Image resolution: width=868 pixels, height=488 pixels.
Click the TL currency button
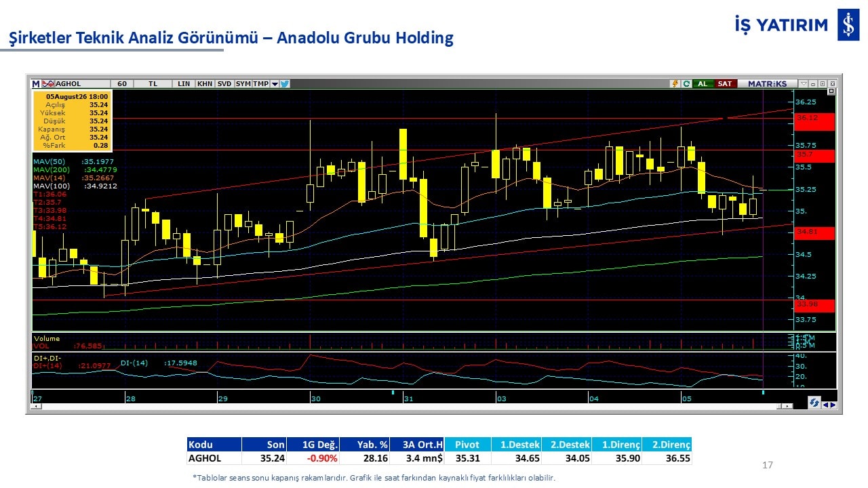point(153,84)
